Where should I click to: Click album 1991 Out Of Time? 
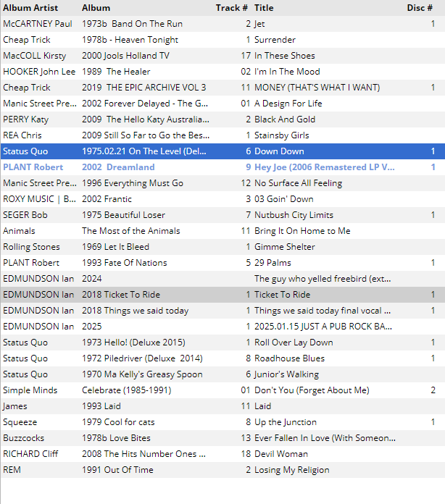(117, 470)
